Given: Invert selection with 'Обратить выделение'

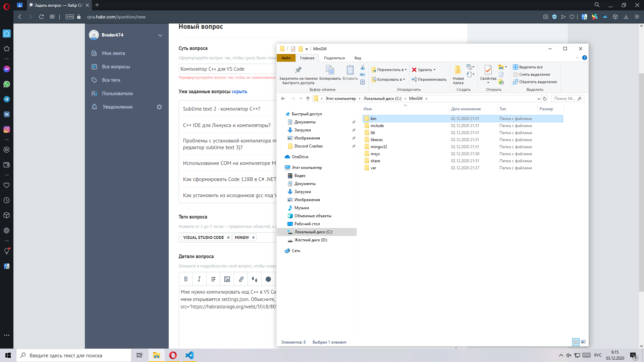Looking at the screenshot, I should pyautogui.click(x=535, y=82).
